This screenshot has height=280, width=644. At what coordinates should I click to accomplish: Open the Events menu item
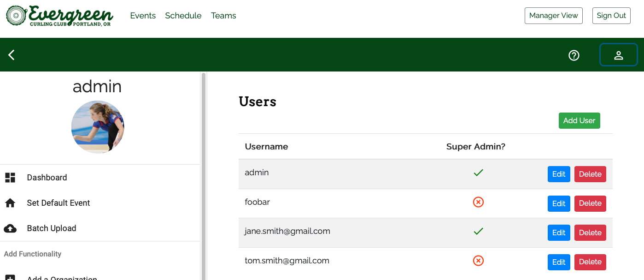coord(143,15)
